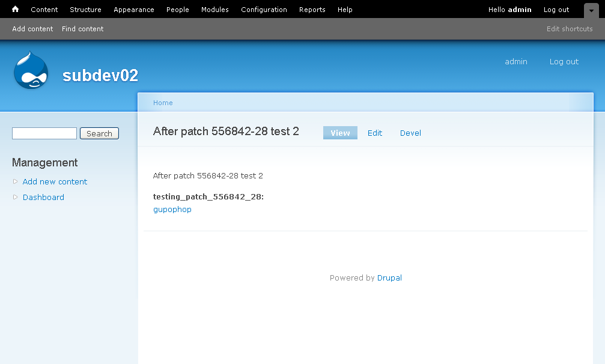
Task: Open the Appearance admin menu
Action: pyautogui.click(x=134, y=10)
